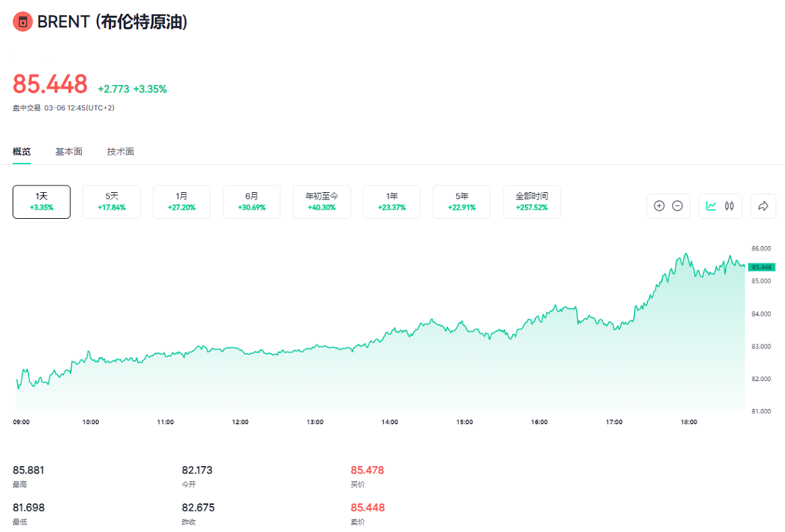Show the 5年 price range
Viewport: 785px width, 532px height.
(x=462, y=201)
